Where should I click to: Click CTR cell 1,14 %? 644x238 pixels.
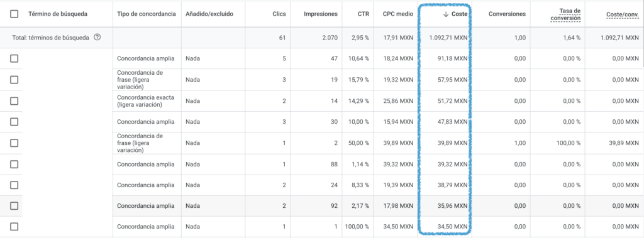pos(360,164)
